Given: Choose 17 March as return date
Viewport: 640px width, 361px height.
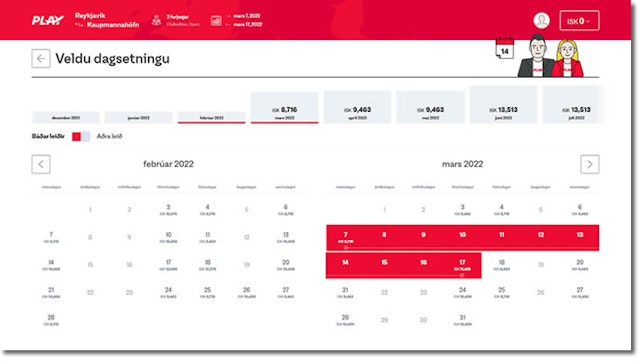Looking at the screenshot, I should pyautogui.click(x=462, y=265).
